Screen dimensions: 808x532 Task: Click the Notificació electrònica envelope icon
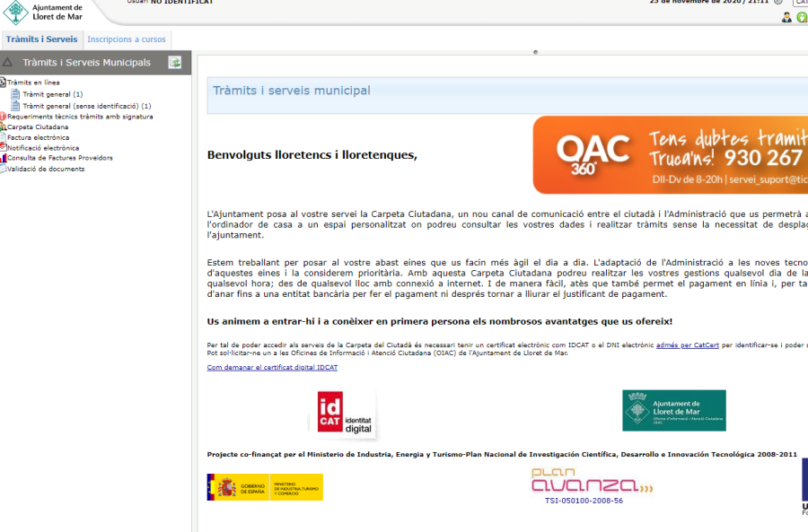pos(3,148)
